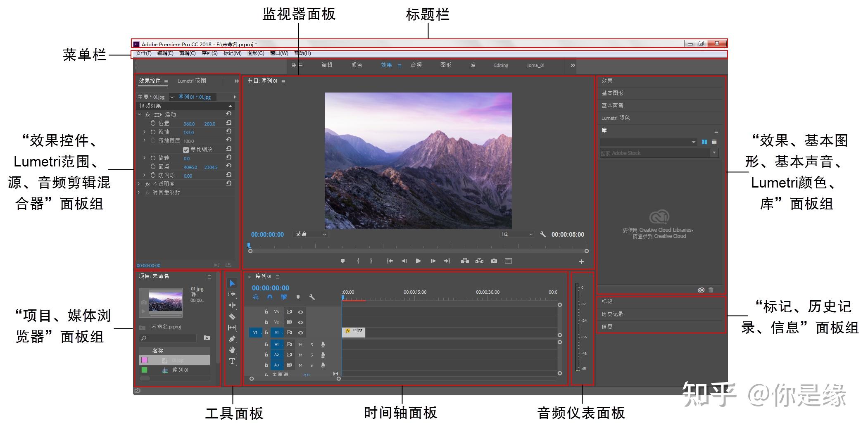This screenshot has height=430, width=868.
Task: Enable the 等比缩放 checkbox in Effect Controls
Action: 186,150
